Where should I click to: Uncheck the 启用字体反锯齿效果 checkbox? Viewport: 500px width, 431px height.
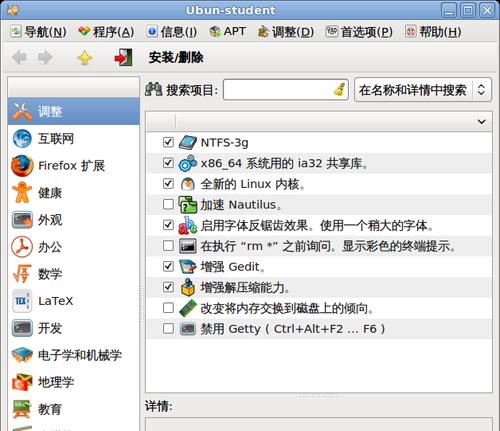[x=168, y=225]
